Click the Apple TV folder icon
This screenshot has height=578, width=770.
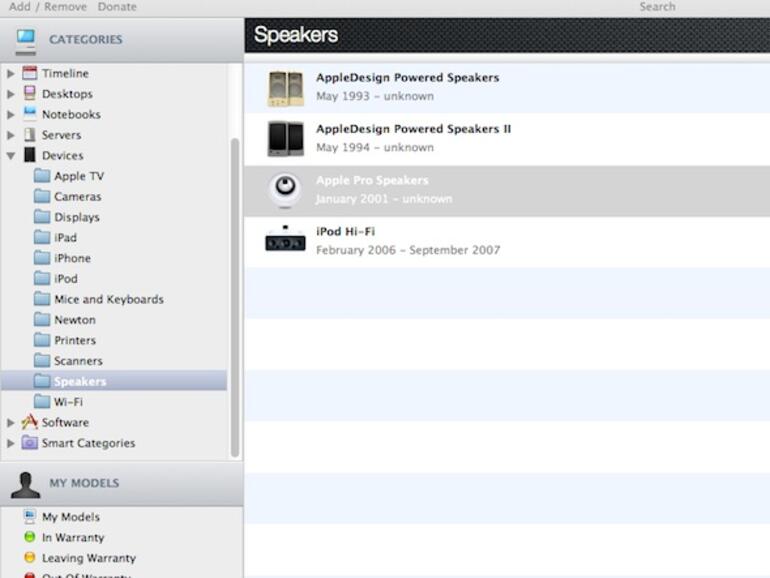click(x=42, y=176)
